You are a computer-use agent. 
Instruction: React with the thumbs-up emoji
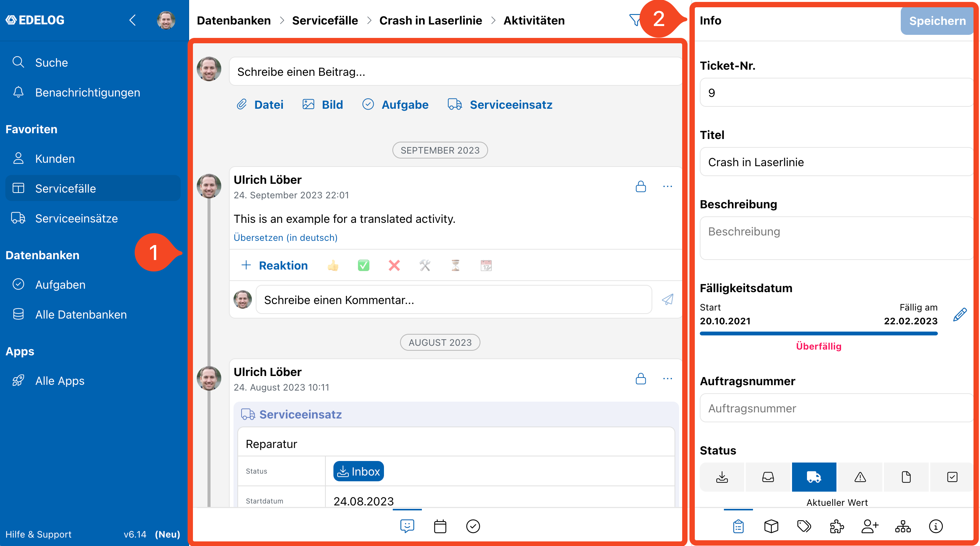coord(333,265)
